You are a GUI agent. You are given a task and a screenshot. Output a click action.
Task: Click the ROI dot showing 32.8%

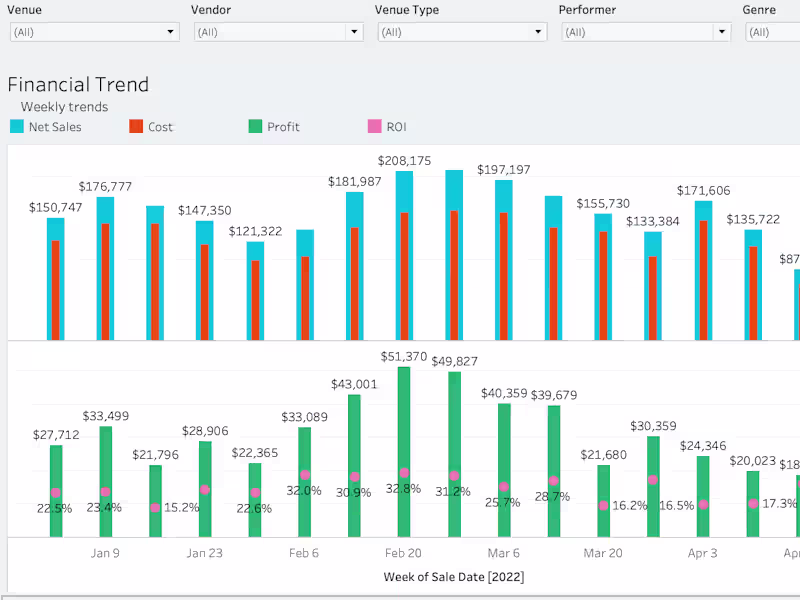pos(404,472)
